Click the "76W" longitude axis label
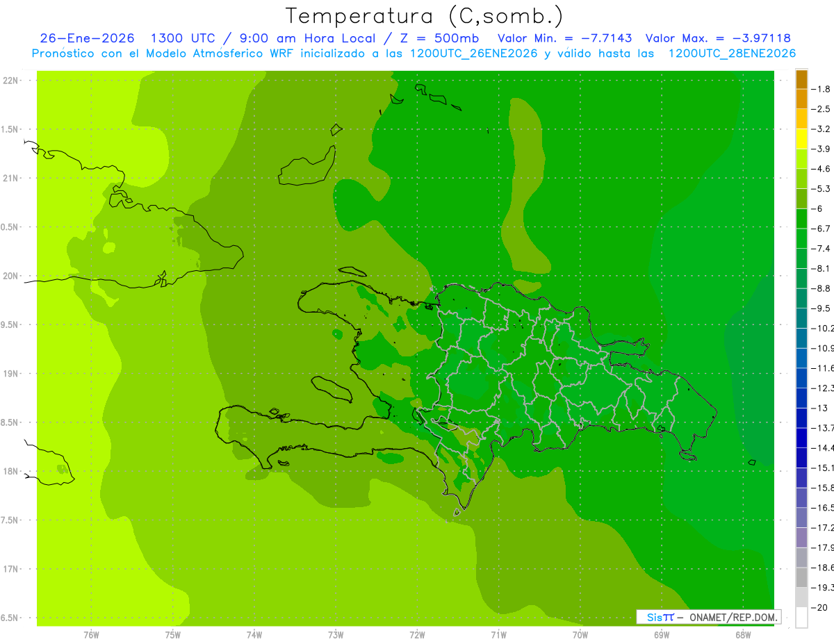 pyautogui.click(x=91, y=634)
